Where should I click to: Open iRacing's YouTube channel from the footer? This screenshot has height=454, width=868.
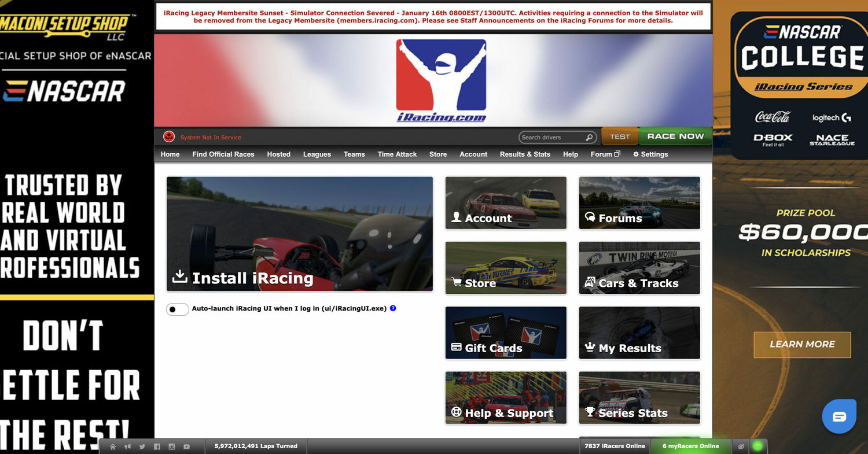click(186, 446)
